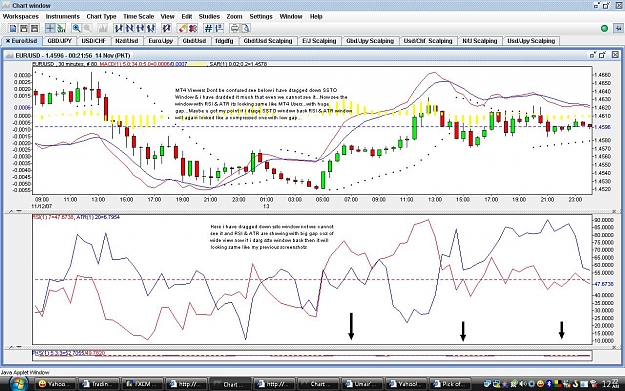
Task: Open the Umair... taskbar button
Action: (x=363, y=384)
